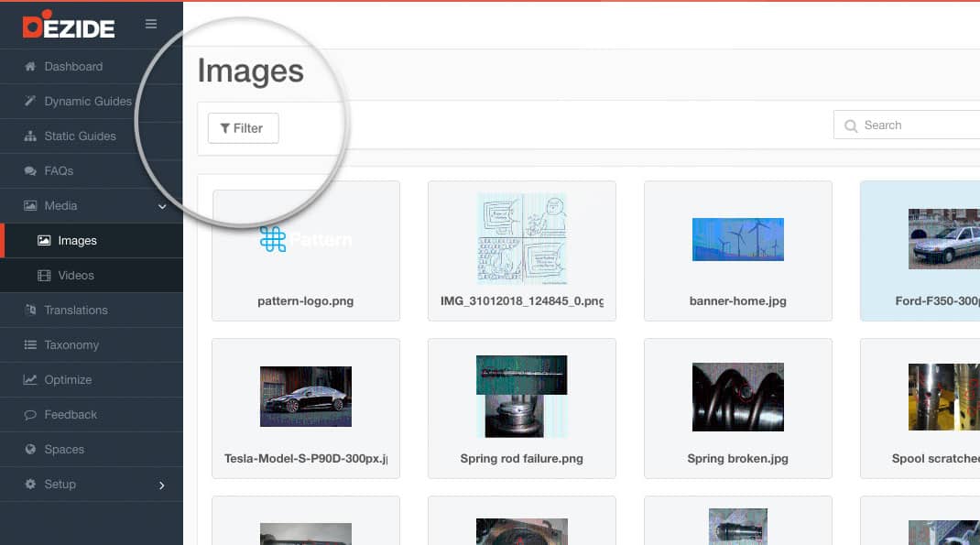Click the Videos film strip icon
This screenshot has width=980, height=545.
coord(44,276)
